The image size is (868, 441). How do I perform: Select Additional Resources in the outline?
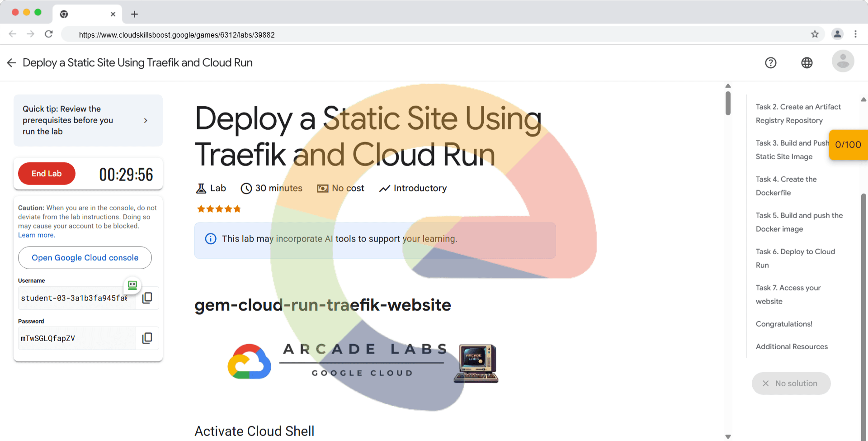(x=792, y=346)
